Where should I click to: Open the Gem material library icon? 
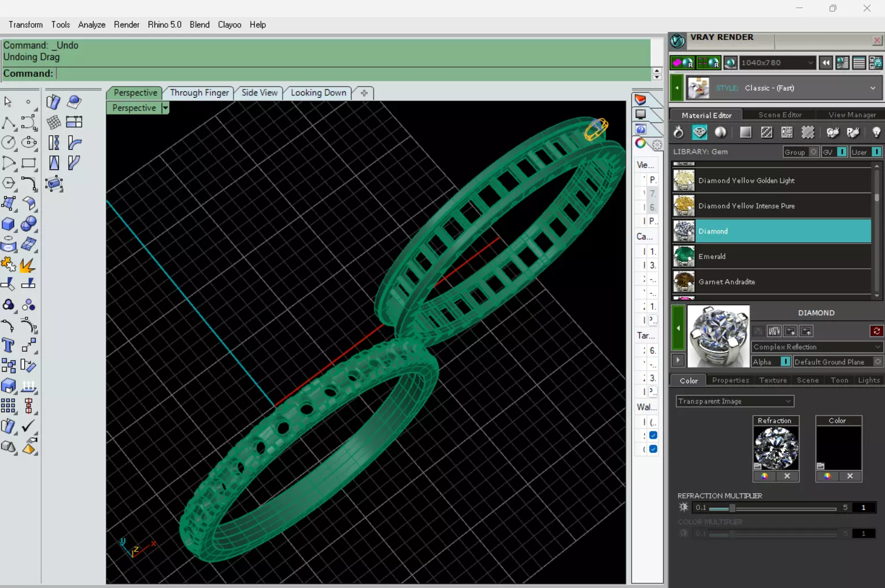point(699,132)
